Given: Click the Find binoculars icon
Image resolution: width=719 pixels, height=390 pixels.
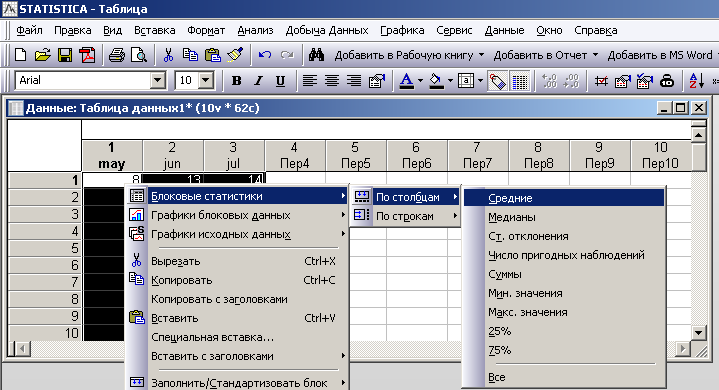Looking at the screenshot, I should pos(316,55).
